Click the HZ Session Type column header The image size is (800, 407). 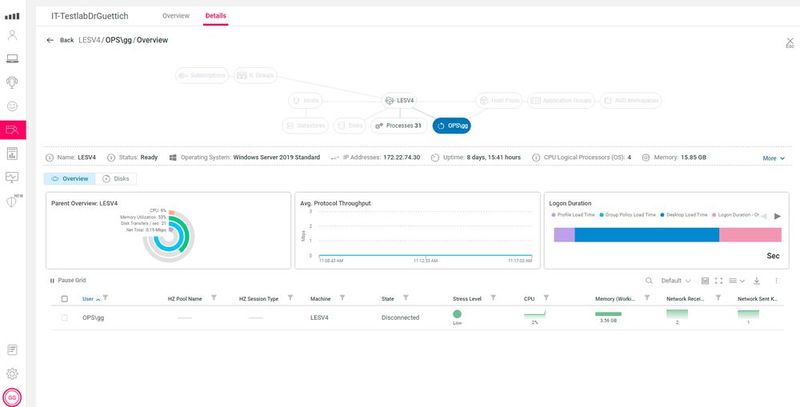pyautogui.click(x=259, y=299)
